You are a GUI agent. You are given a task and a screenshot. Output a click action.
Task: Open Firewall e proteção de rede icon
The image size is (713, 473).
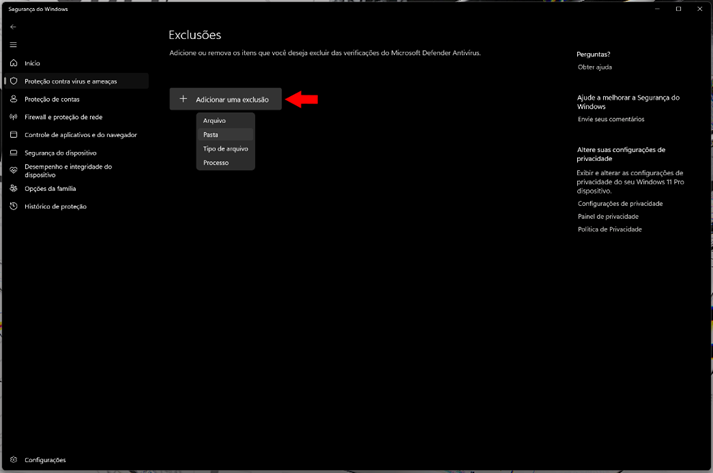(x=14, y=117)
